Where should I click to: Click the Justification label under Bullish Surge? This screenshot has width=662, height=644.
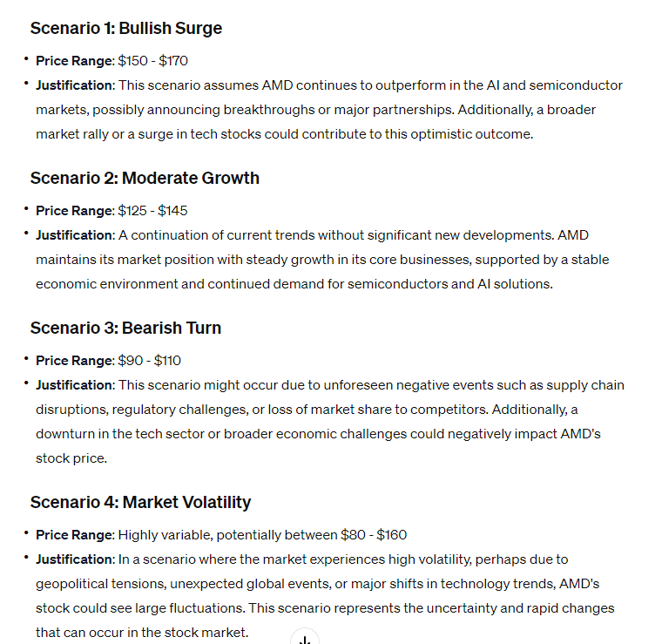(x=75, y=85)
